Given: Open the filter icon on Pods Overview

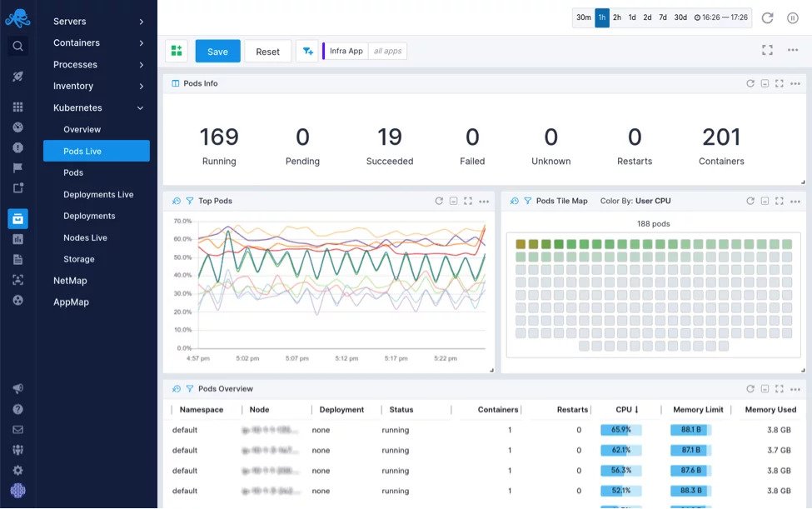Looking at the screenshot, I should [x=189, y=388].
